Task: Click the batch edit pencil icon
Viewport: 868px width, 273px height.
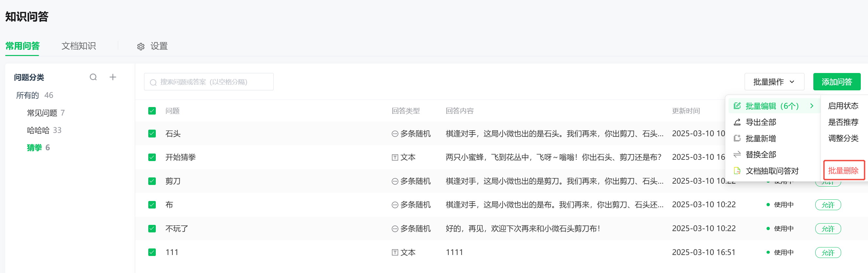Action: click(737, 106)
